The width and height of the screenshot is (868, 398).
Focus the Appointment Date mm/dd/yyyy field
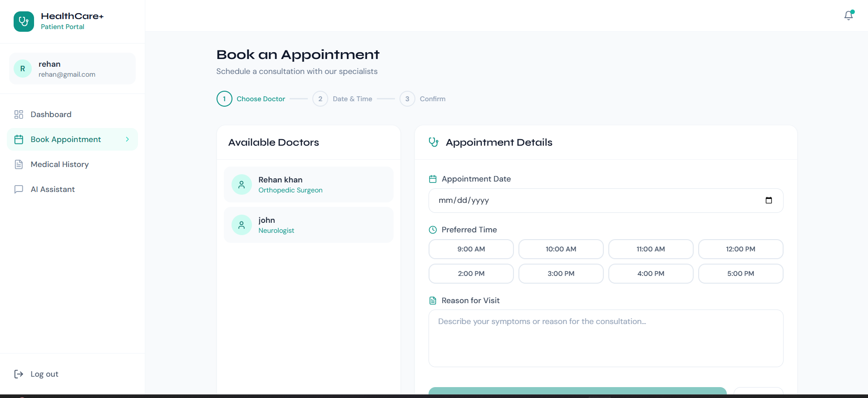click(606, 201)
